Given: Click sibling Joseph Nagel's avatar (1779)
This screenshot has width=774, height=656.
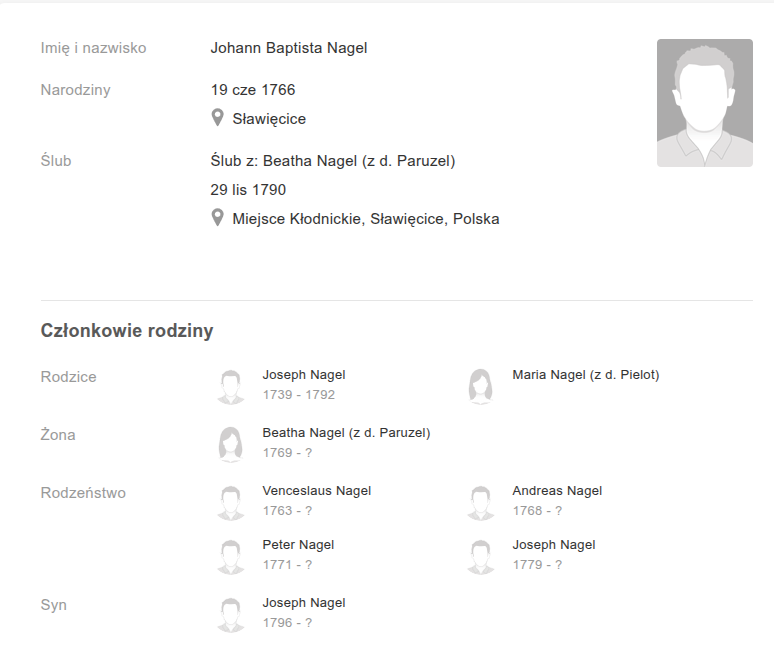Looking at the screenshot, I should (x=481, y=556).
